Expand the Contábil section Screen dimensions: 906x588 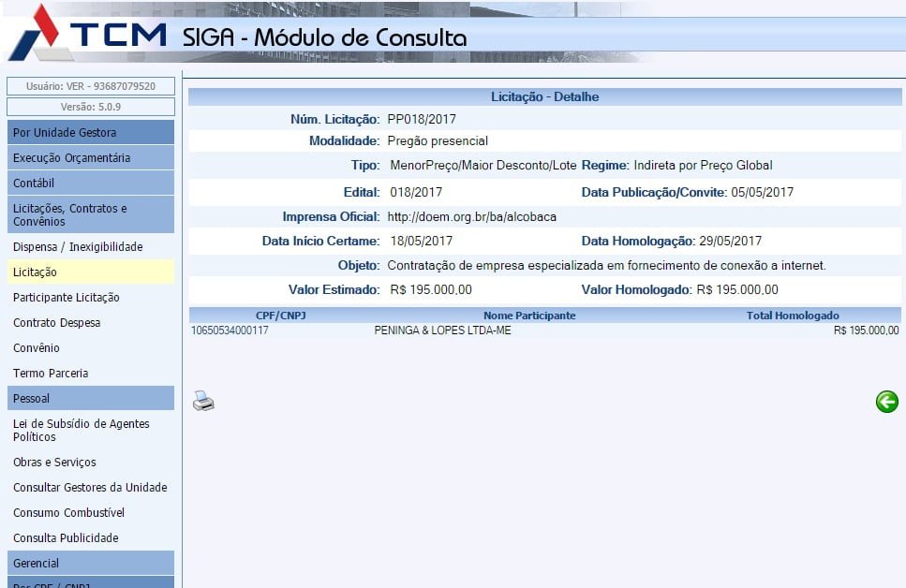(90, 184)
